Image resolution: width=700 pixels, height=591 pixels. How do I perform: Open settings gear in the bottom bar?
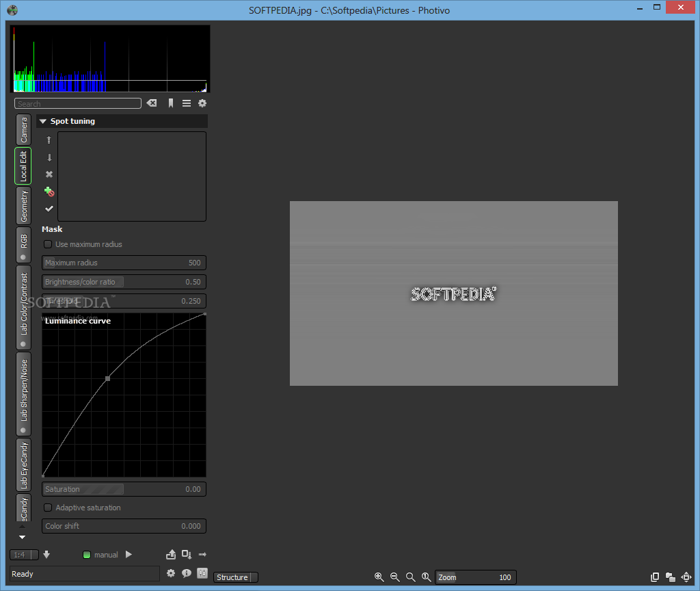point(170,573)
